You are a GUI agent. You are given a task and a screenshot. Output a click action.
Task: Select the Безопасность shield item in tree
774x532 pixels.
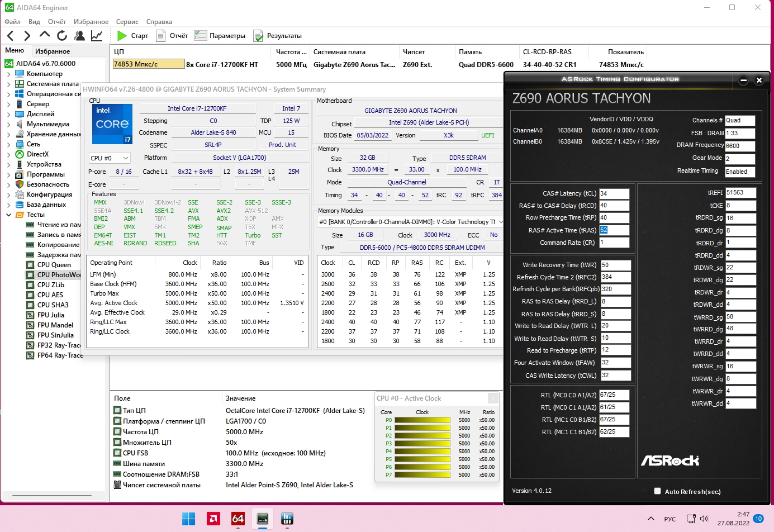tap(48, 184)
